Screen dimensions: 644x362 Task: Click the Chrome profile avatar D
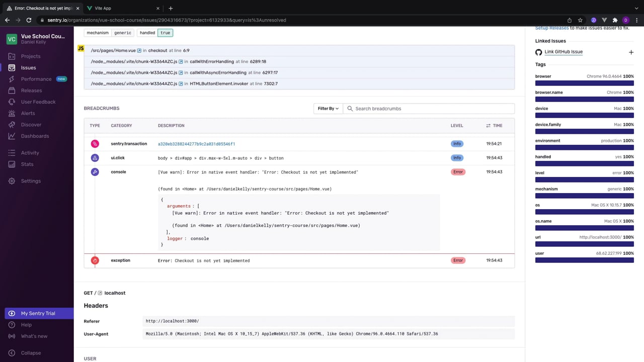pos(626,20)
